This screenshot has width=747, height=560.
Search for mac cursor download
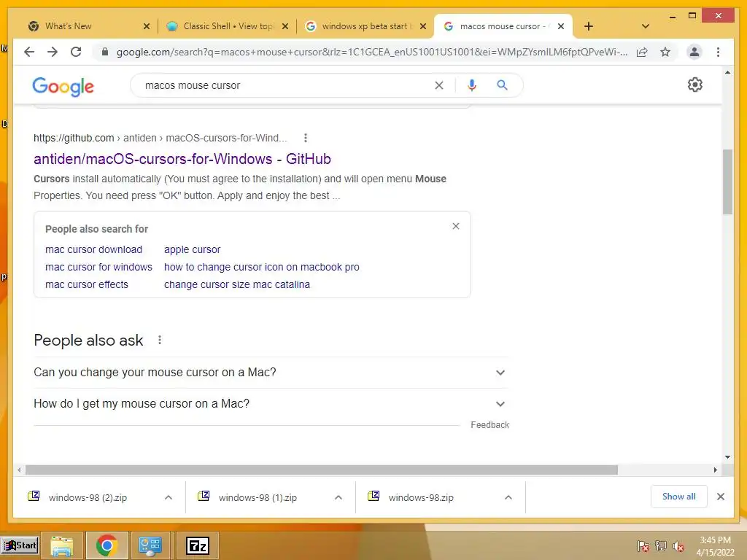[94, 249]
